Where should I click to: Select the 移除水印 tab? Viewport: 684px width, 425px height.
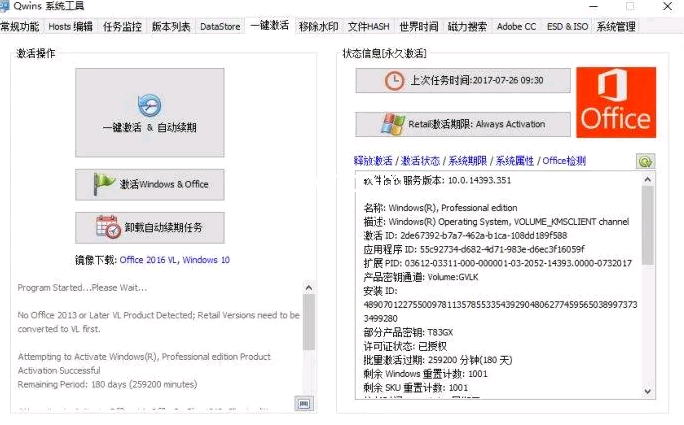pos(319,26)
